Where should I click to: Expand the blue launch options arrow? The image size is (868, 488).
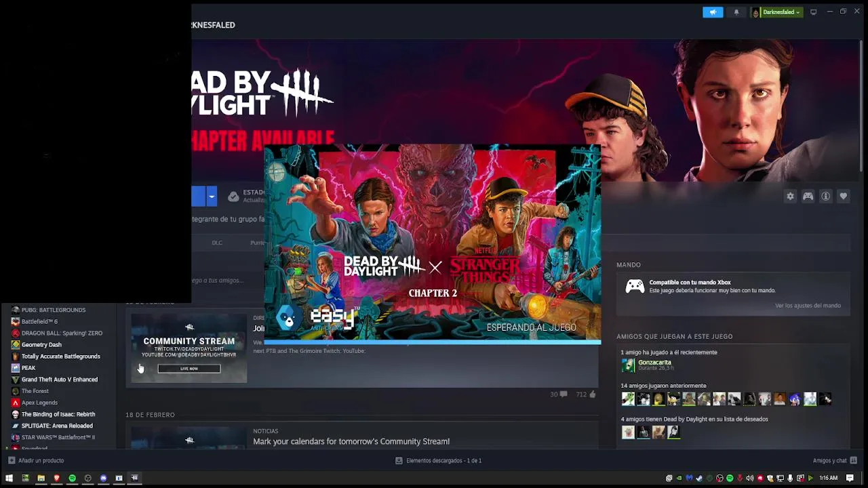[x=212, y=197]
